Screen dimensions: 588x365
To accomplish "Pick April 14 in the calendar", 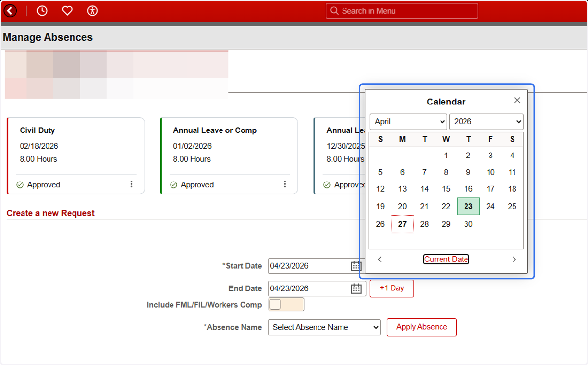I will [x=424, y=189].
